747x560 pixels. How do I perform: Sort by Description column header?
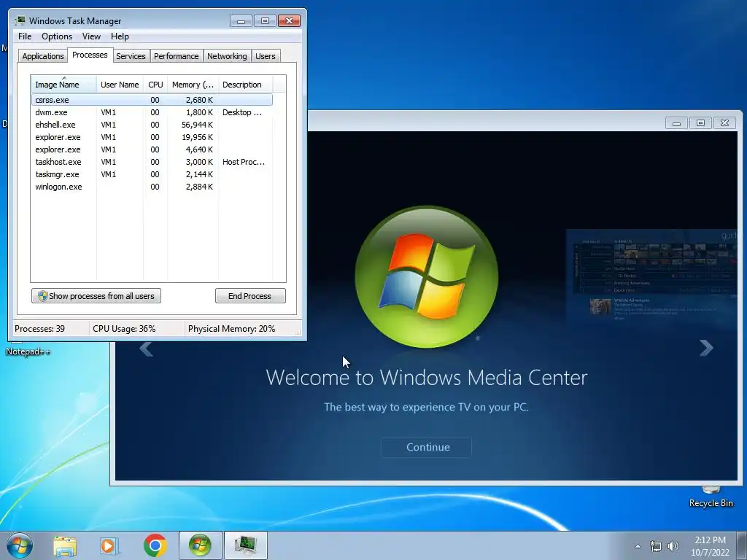click(245, 85)
